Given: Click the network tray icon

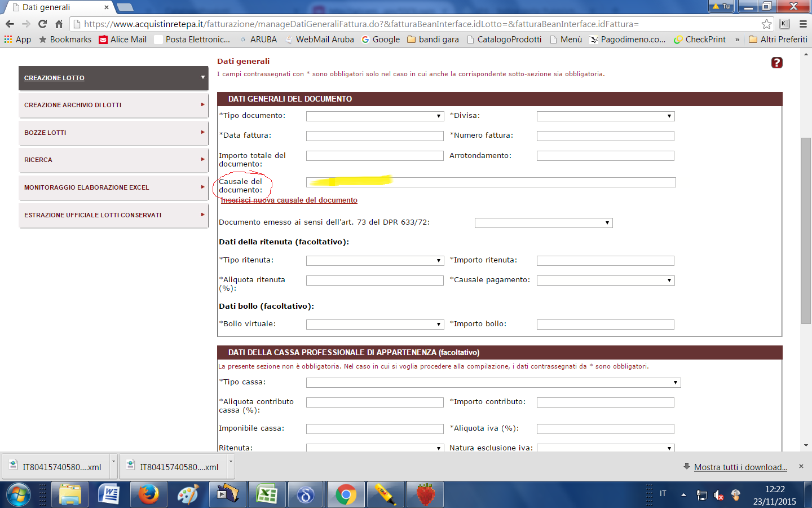Looking at the screenshot, I should click(701, 495).
